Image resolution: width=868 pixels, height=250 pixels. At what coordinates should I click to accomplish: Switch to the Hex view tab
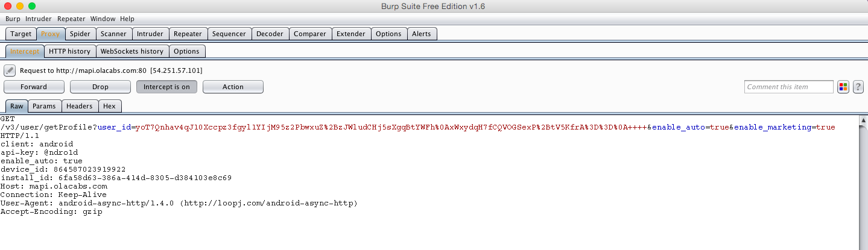click(110, 106)
